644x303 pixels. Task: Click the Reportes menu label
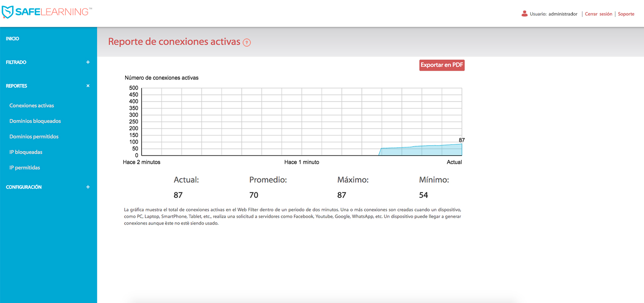pos(17,86)
